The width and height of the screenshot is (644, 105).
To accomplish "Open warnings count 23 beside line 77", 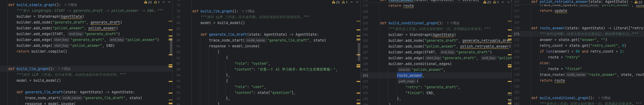I will click(x=336, y=2).
